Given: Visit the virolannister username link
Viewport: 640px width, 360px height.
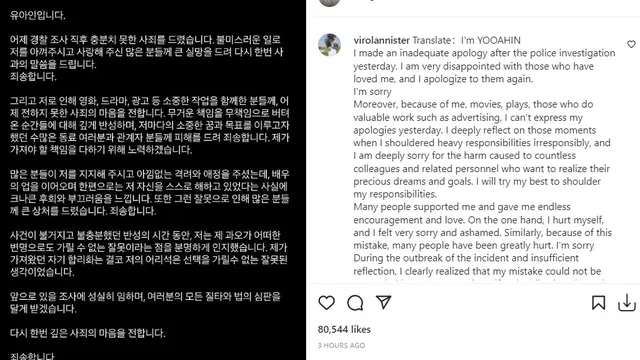Looking at the screenshot, I should [x=382, y=40].
